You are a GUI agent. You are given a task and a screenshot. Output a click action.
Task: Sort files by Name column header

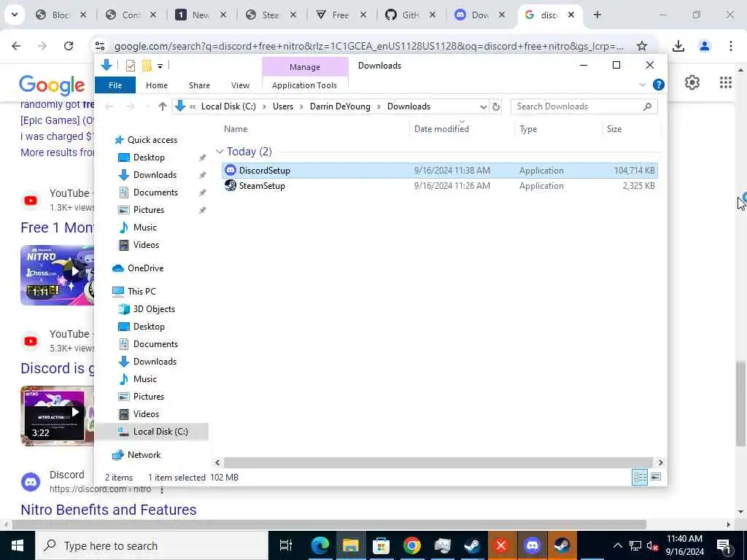236,129
